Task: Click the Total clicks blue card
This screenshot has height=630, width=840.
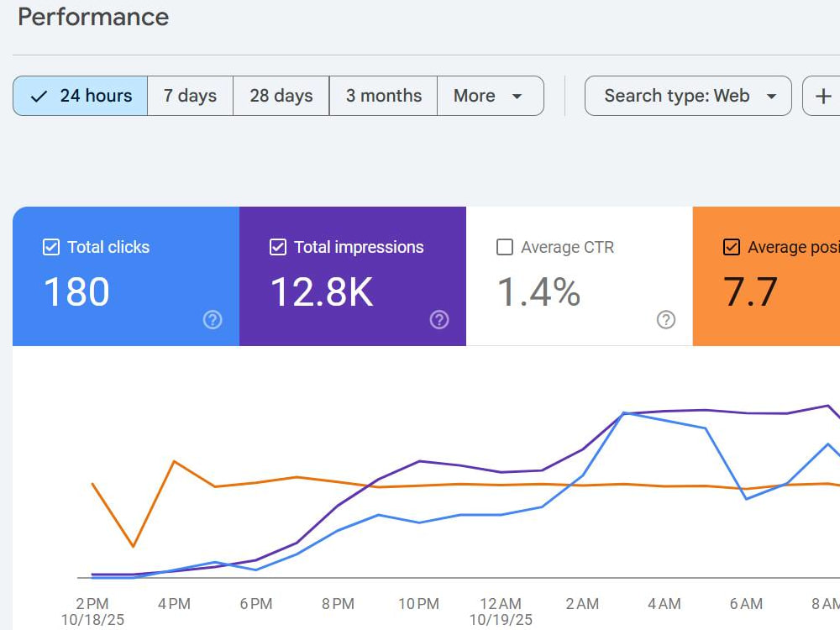Action: pos(126,276)
